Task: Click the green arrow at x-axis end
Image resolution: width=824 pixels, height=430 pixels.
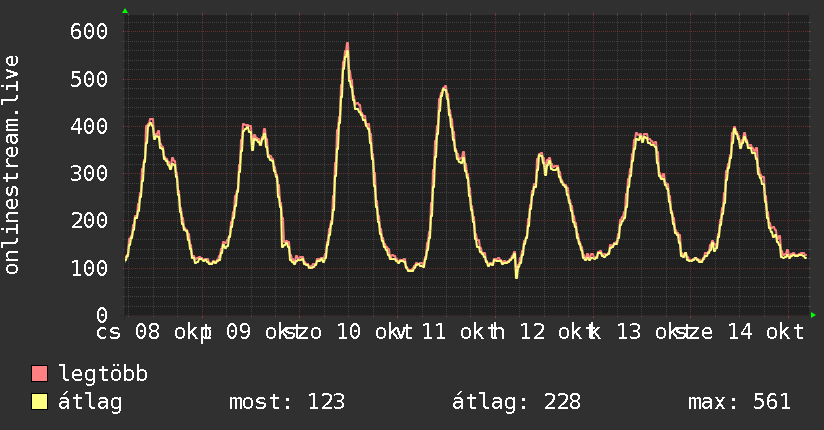Action: point(813,315)
